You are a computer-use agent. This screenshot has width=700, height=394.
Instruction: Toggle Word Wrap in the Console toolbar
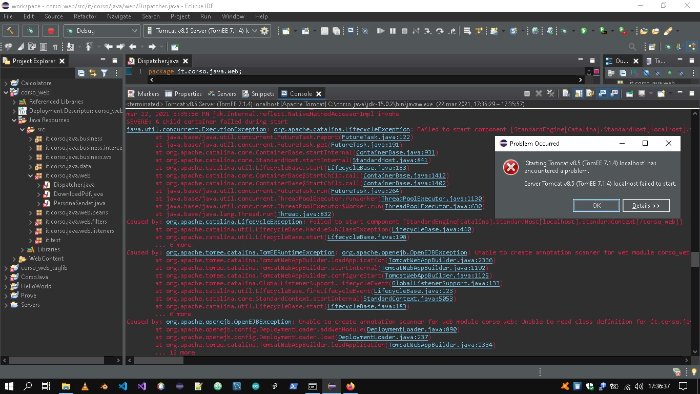(590, 93)
